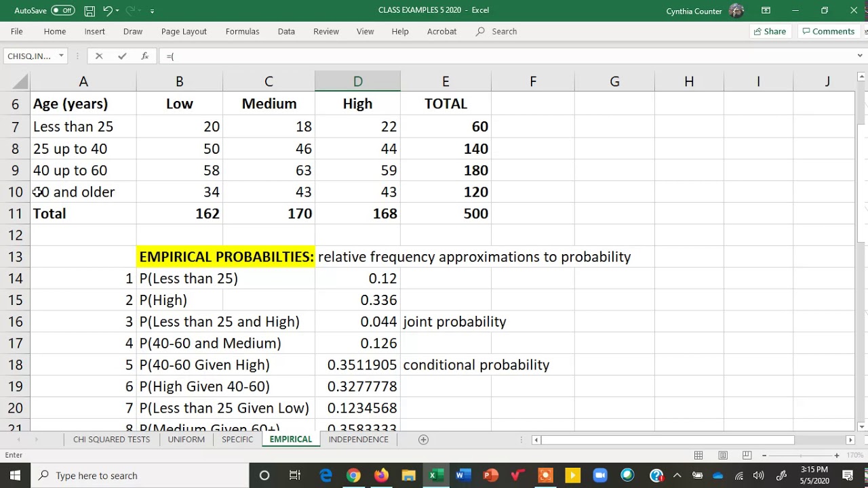Open Zoom app from taskbar

point(600,475)
